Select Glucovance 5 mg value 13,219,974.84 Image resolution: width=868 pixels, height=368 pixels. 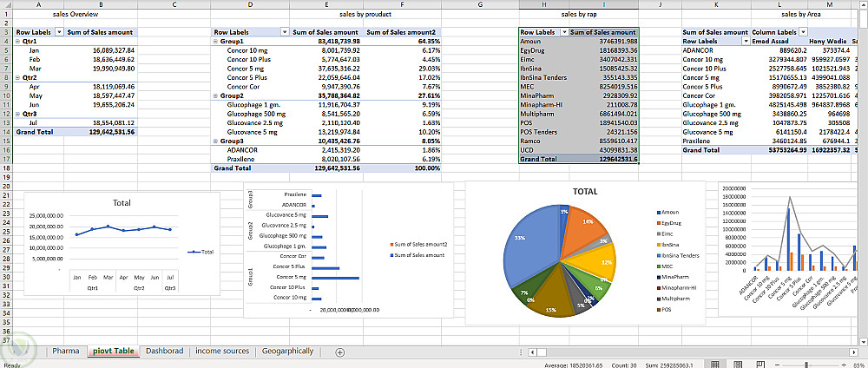coord(327,132)
